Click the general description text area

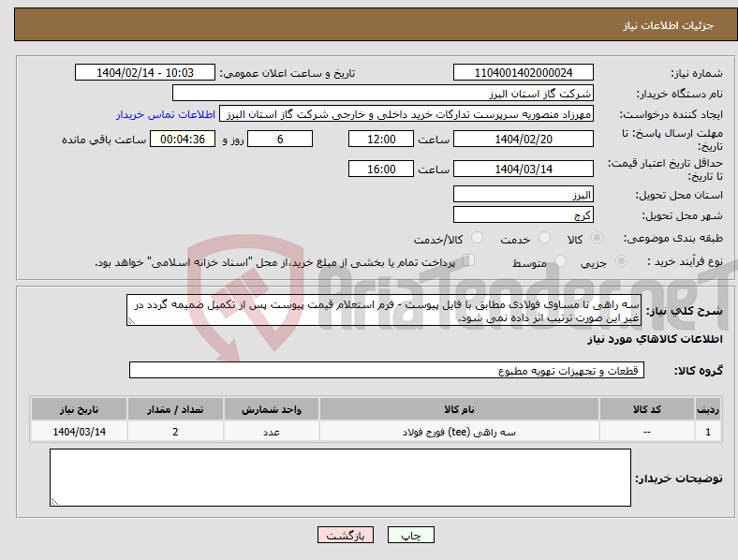[x=384, y=310]
